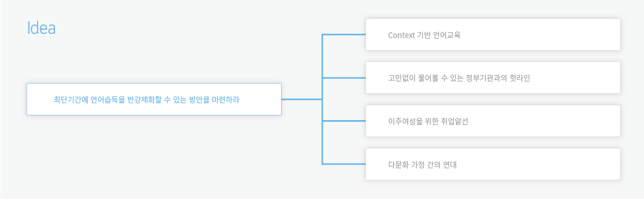Select the horizontal connector leaving the central box
Screen dimensions: 644x199
point(302,99)
